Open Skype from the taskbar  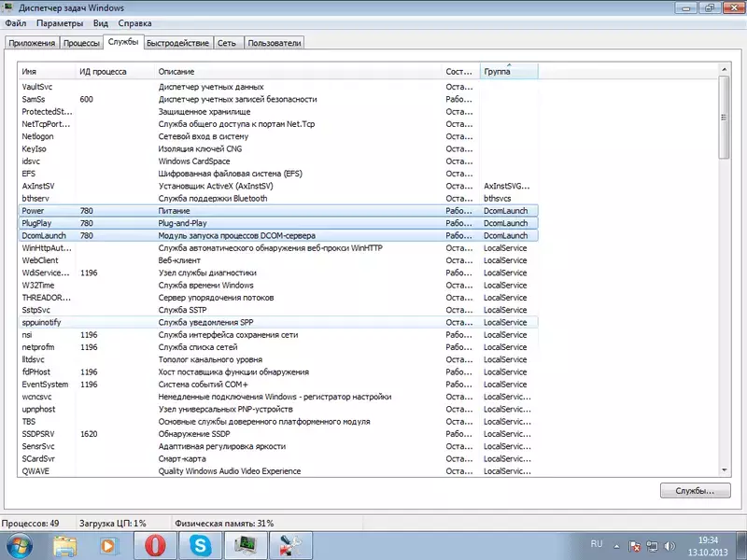click(200, 546)
